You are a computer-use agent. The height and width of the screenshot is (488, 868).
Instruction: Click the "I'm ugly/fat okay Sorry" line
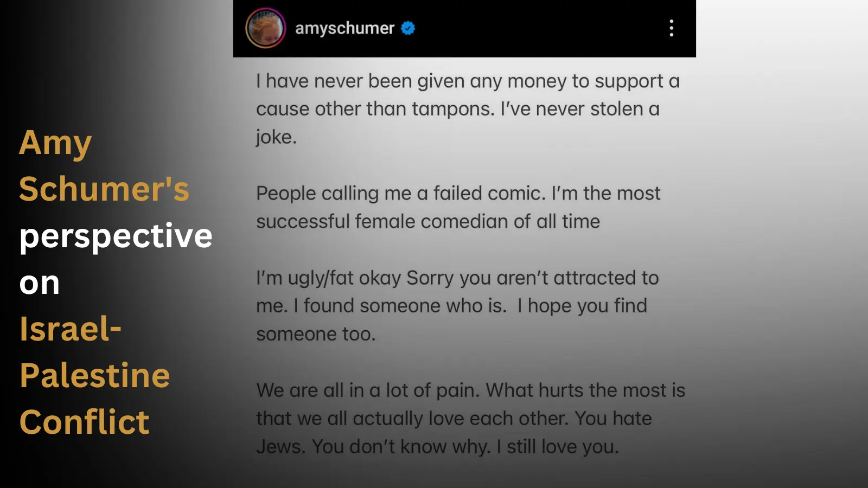click(x=457, y=278)
